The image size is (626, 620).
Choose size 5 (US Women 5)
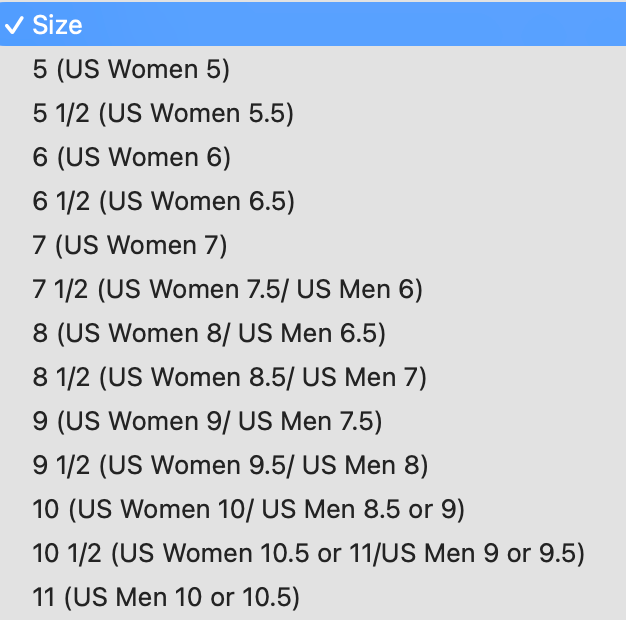(131, 70)
